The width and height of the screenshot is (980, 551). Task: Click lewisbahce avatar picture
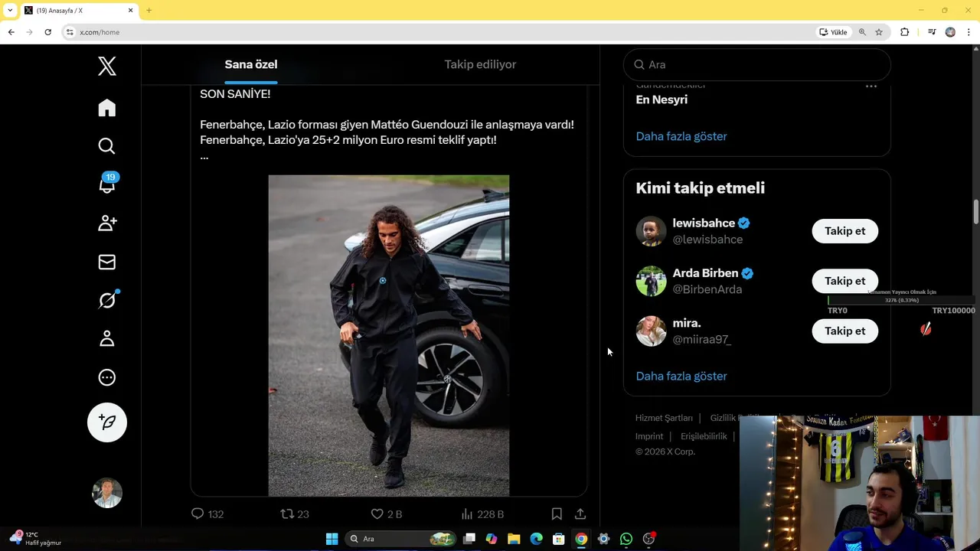click(x=651, y=231)
